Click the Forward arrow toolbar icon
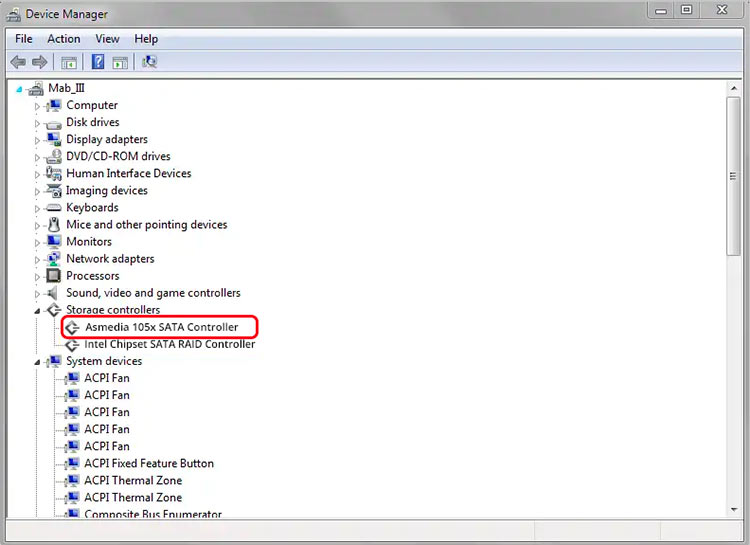 tap(40, 62)
